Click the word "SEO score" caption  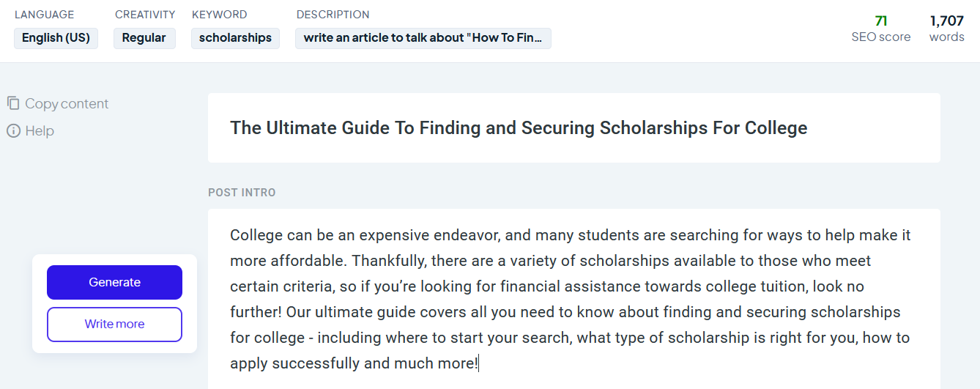(881, 37)
